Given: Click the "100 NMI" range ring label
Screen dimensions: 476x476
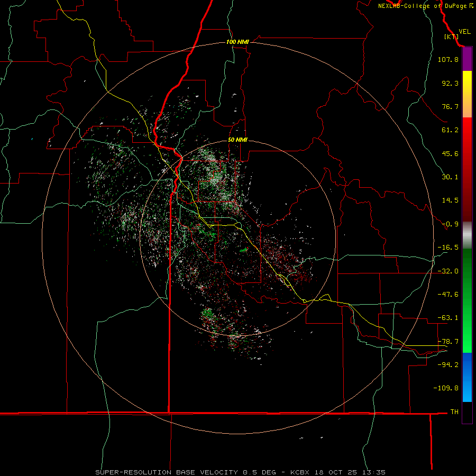Looking at the screenshot, I should (237, 42).
